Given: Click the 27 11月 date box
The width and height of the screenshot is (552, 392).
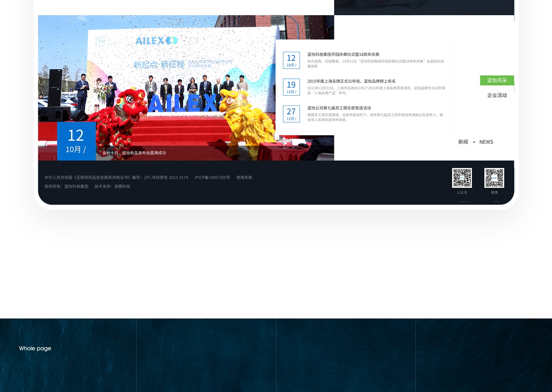Looking at the screenshot, I should pyautogui.click(x=291, y=114).
